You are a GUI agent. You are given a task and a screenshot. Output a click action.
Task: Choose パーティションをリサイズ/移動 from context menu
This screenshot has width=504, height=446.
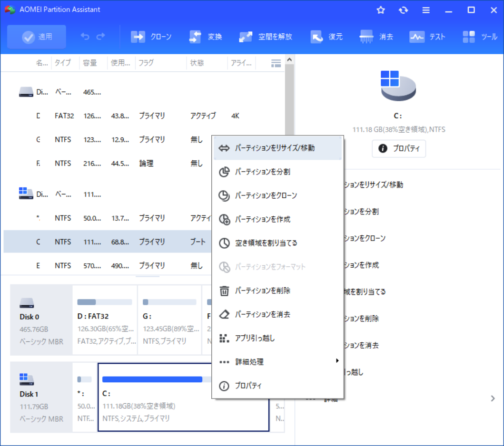[x=278, y=148]
